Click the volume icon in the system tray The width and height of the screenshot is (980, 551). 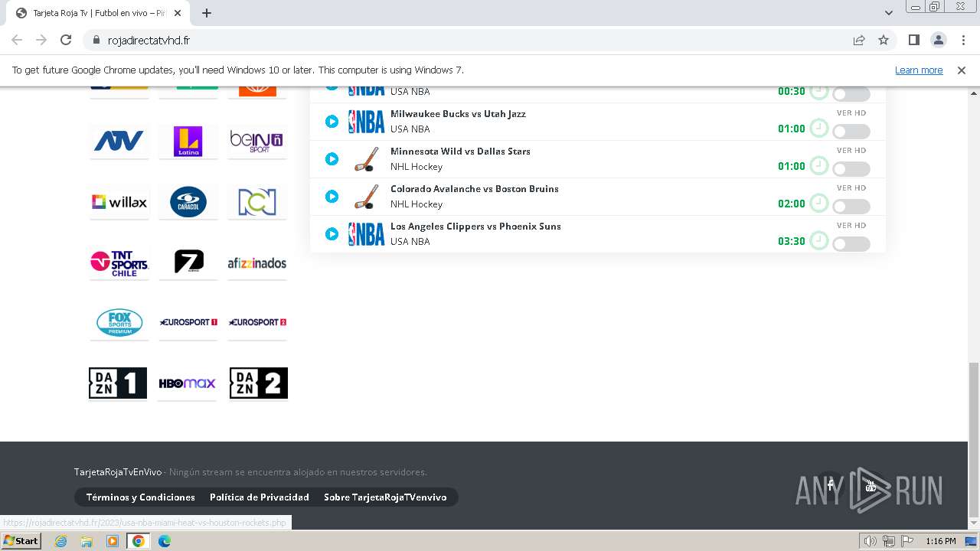tap(871, 541)
